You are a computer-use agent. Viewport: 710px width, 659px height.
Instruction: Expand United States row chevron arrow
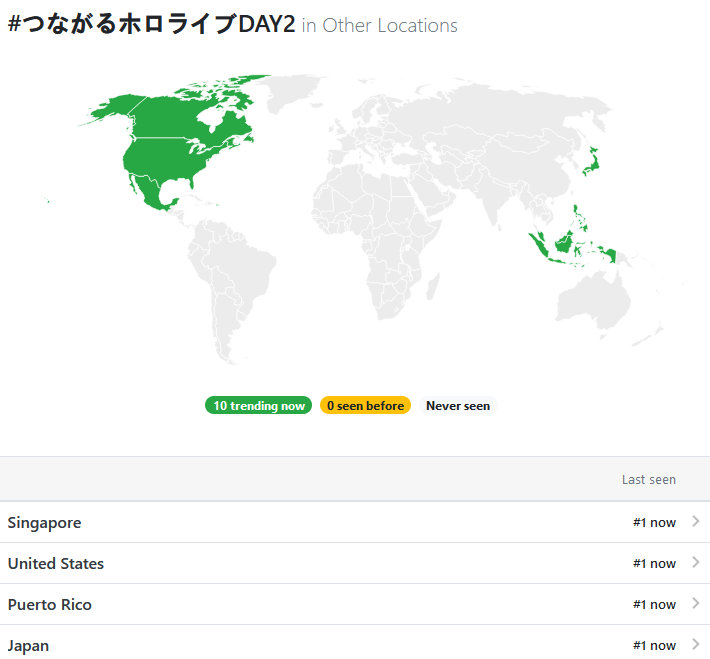point(696,562)
